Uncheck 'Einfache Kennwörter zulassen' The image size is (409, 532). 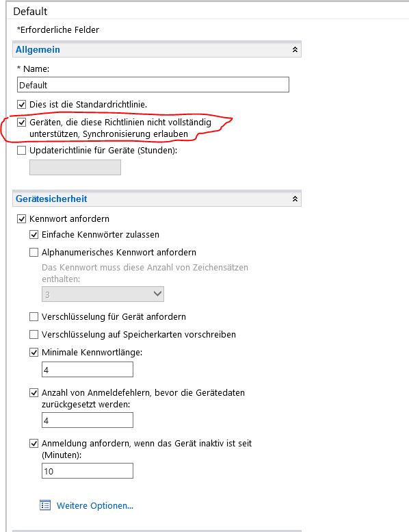pos(34,234)
